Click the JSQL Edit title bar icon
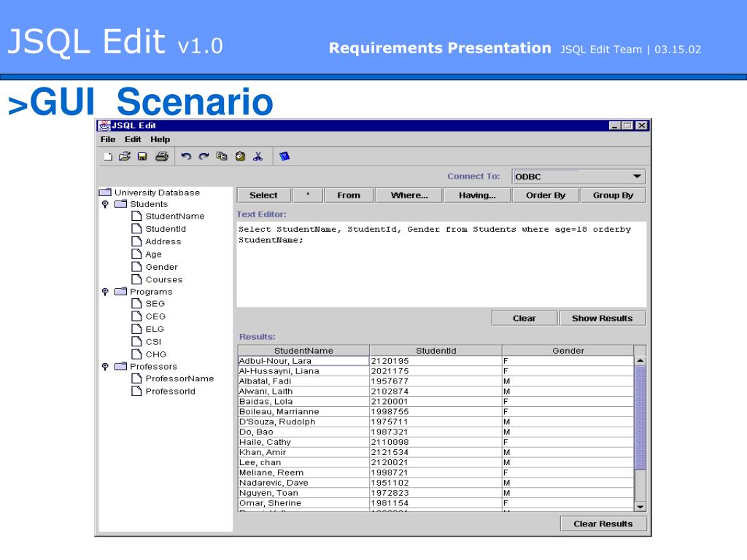Image resolution: width=747 pixels, height=560 pixels. (x=104, y=125)
